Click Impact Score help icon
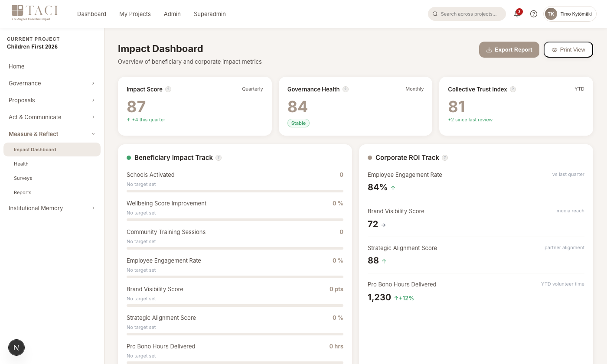 (x=168, y=89)
